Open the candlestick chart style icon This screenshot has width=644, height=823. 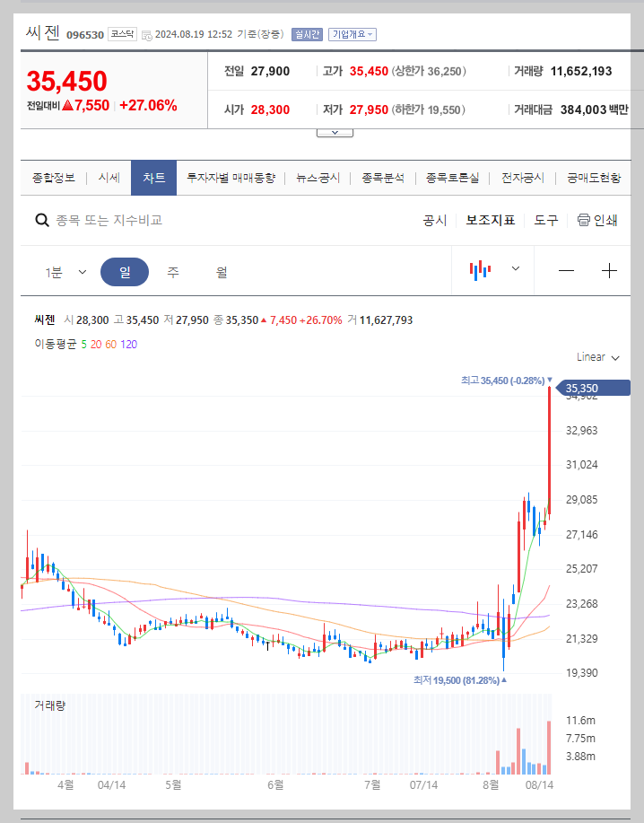[482, 269]
